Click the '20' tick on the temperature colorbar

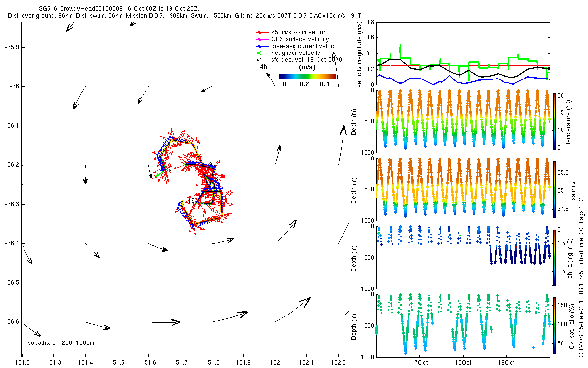(561, 96)
